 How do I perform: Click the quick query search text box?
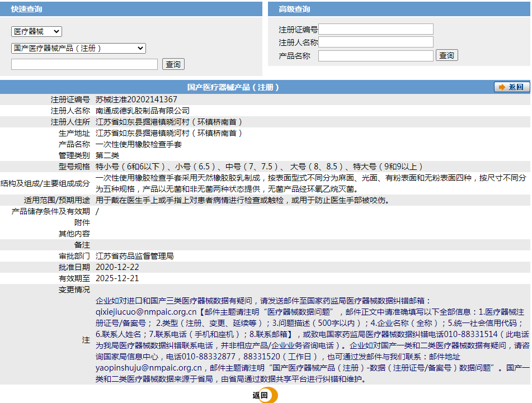coord(84,64)
